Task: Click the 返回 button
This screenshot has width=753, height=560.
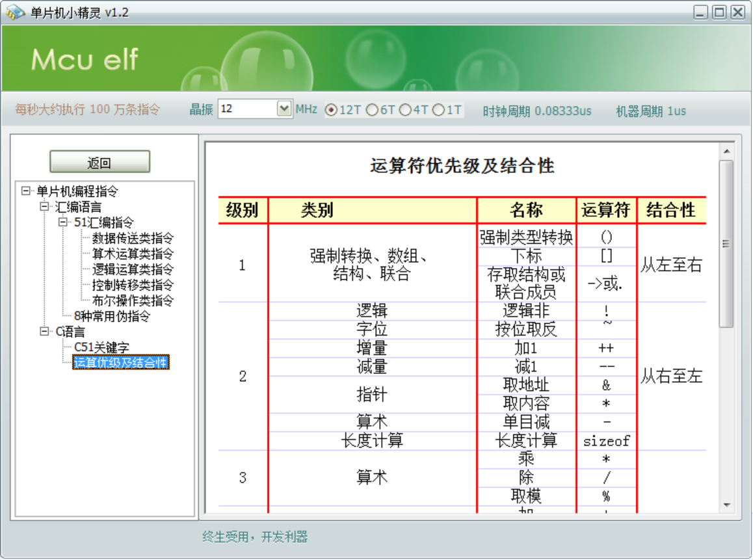Action: click(x=99, y=161)
